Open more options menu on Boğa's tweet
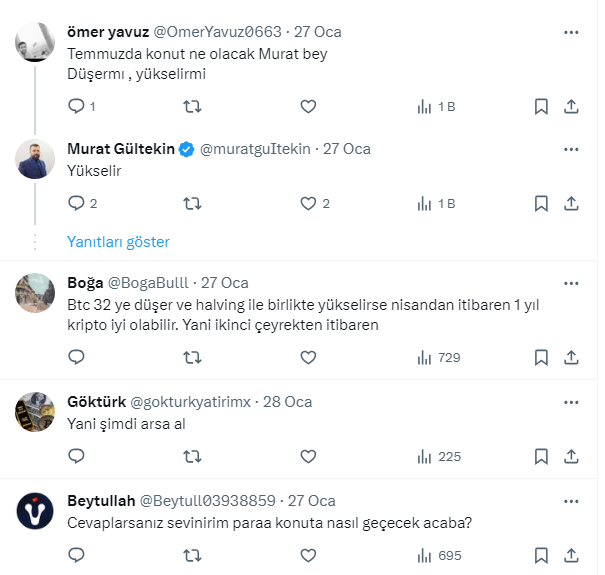 pos(570,283)
